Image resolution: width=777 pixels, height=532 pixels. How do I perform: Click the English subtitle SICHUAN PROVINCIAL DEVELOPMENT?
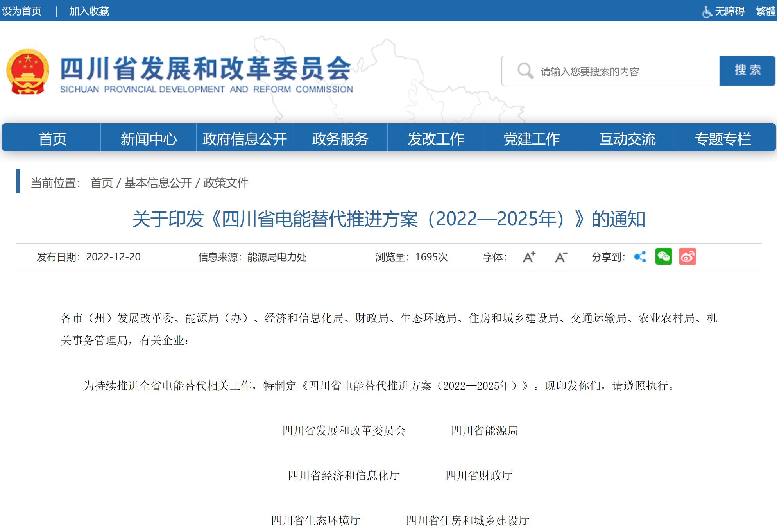point(206,90)
